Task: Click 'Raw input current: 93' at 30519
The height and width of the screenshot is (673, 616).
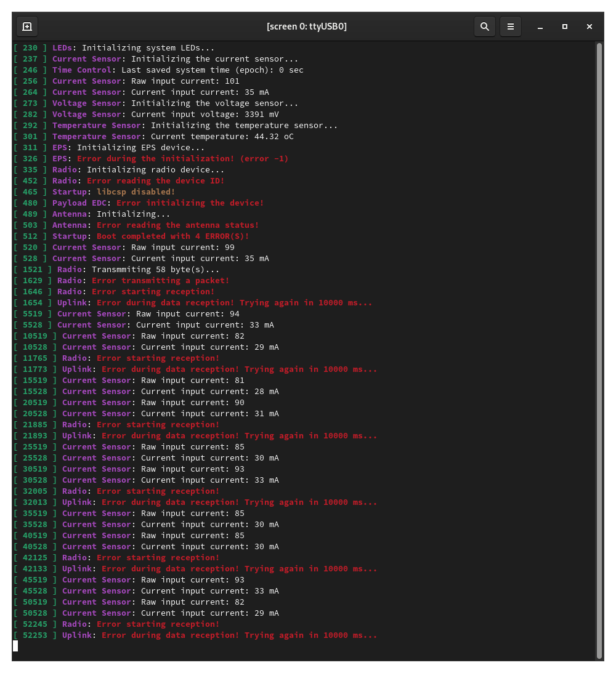Action: [x=193, y=470]
